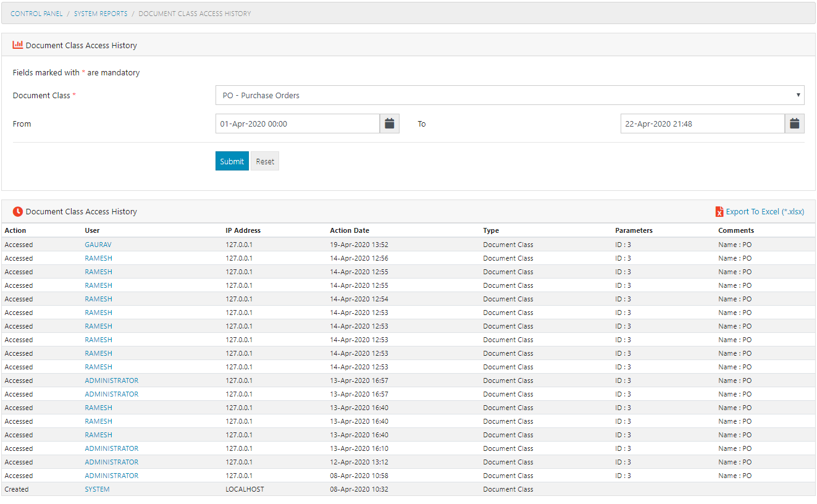The width and height of the screenshot is (817, 504).
Task: Open the From date calendar picker
Action: (x=389, y=124)
